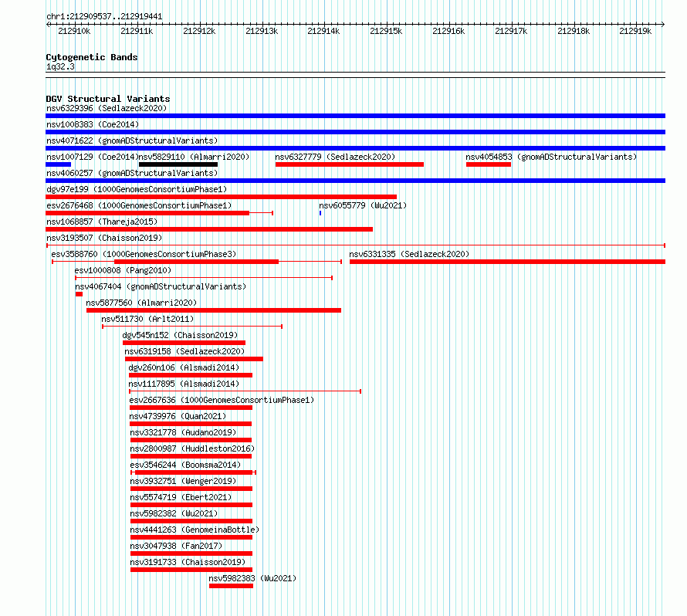
Task: Click the nsv1007129 (Coe2014) short blue bar
Action: tap(58, 164)
